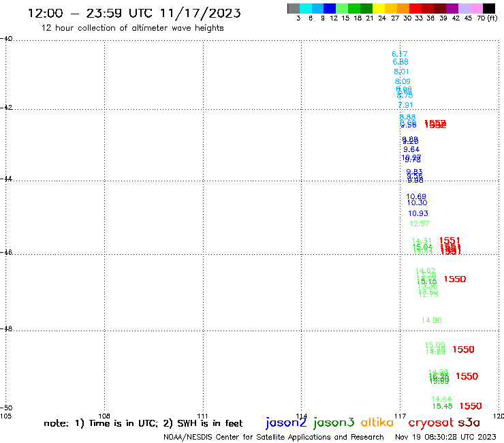This screenshot has height=443, width=504.
Task: Pick the purple swatch in the color scale
Action: pos(452,8)
